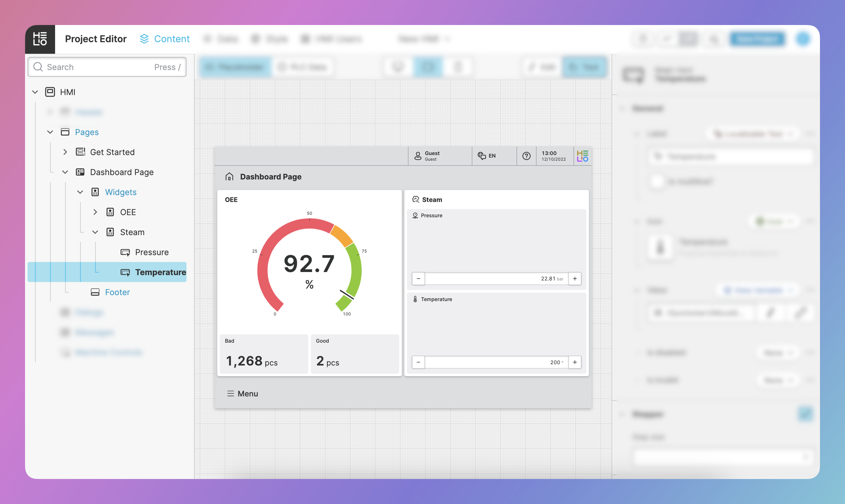Click the Widgets link in tree
845x504 pixels.
click(x=121, y=192)
